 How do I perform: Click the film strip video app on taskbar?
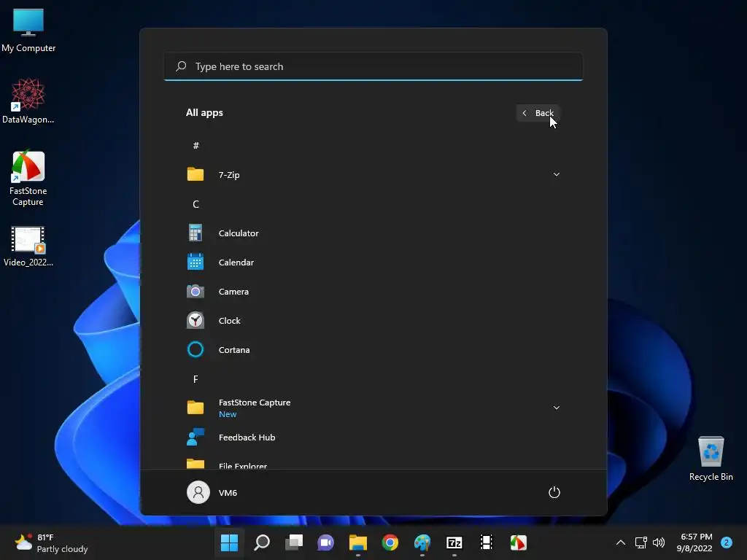[487, 542]
